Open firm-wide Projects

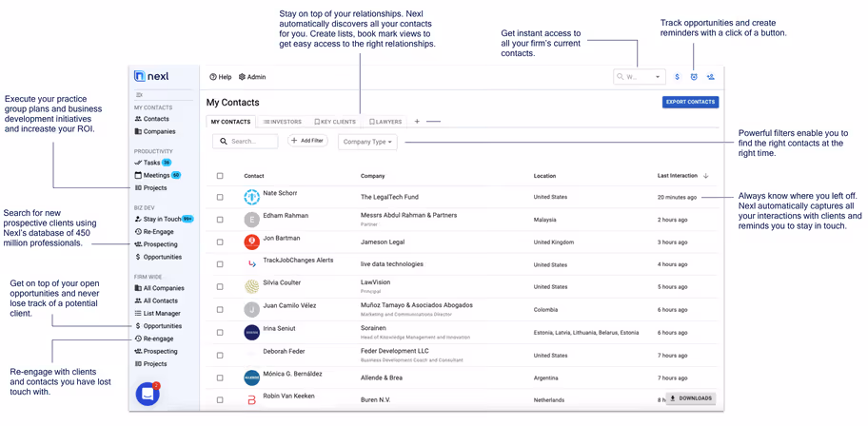coord(150,364)
